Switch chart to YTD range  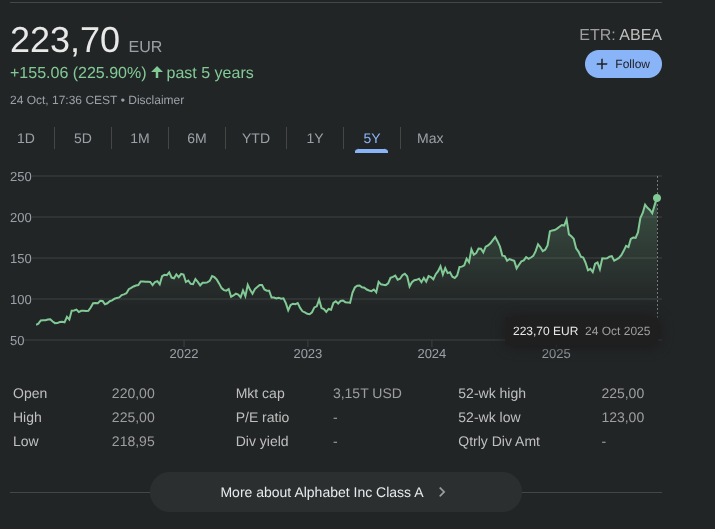pos(256,138)
